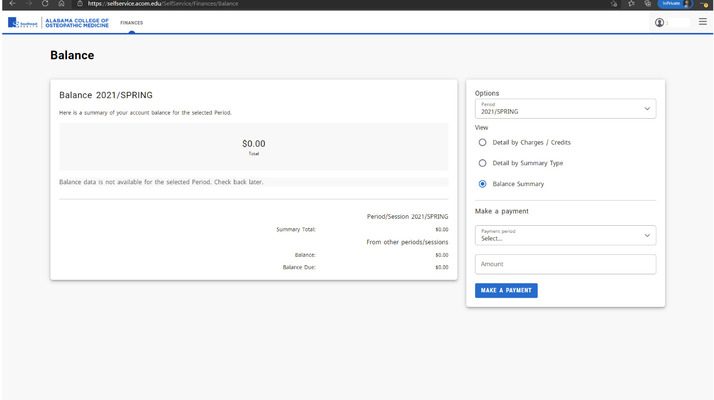Expand the Period 2021/SPRING dropdown
Image resolution: width=714 pixels, height=400 pixels.
pos(565,108)
